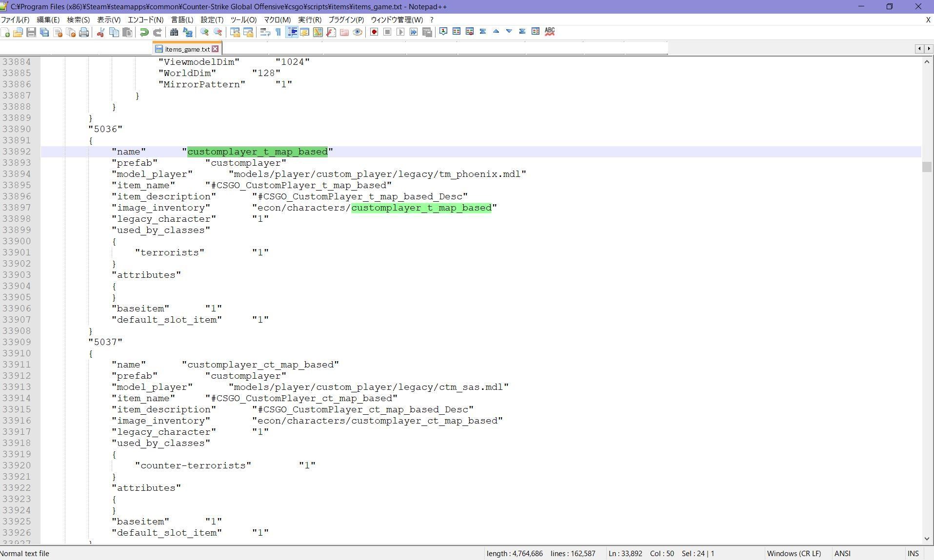The width and height of the screenshot is (934, 560).
Task: Click the Replace toolbar icon
Action: [187, 32]
